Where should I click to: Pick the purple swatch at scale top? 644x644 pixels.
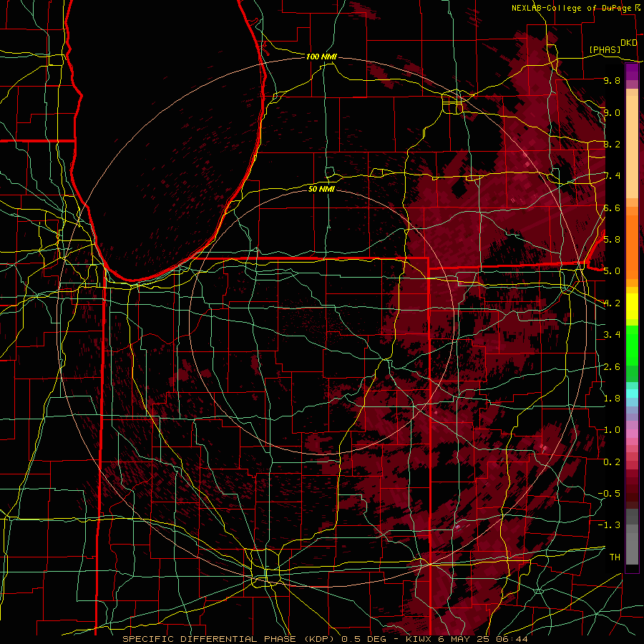[632, 72]
